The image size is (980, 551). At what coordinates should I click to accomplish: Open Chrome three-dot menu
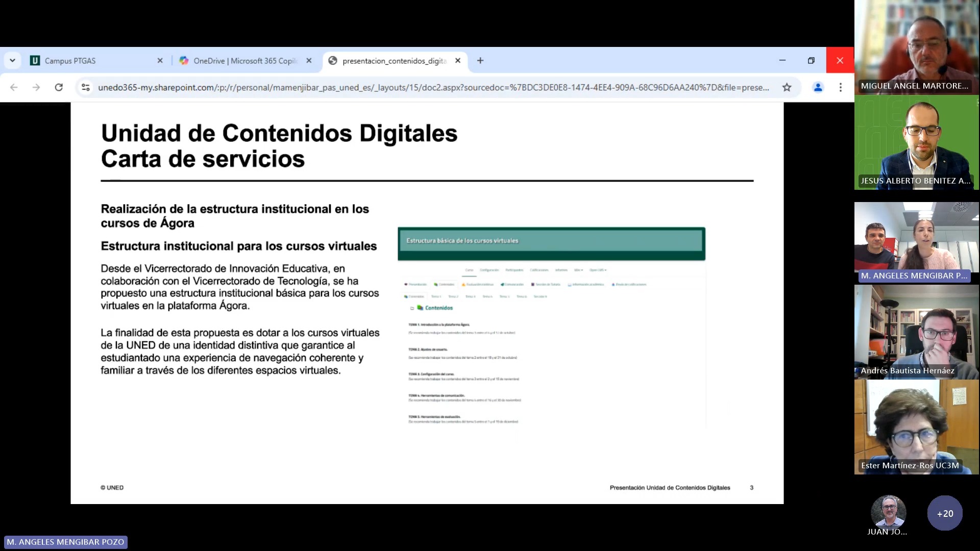coord(841,87)
